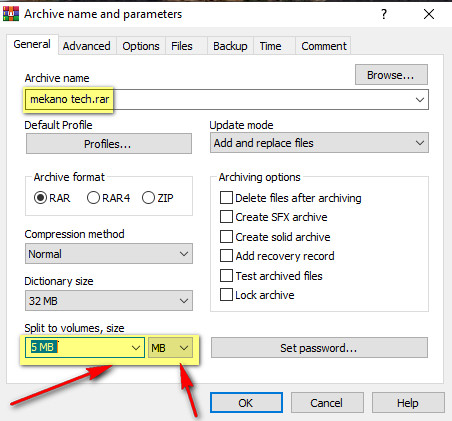Open the MB volume unit dropdown
Screen dimensions: 452x421
pyautogui.click(x=170, y=348)
